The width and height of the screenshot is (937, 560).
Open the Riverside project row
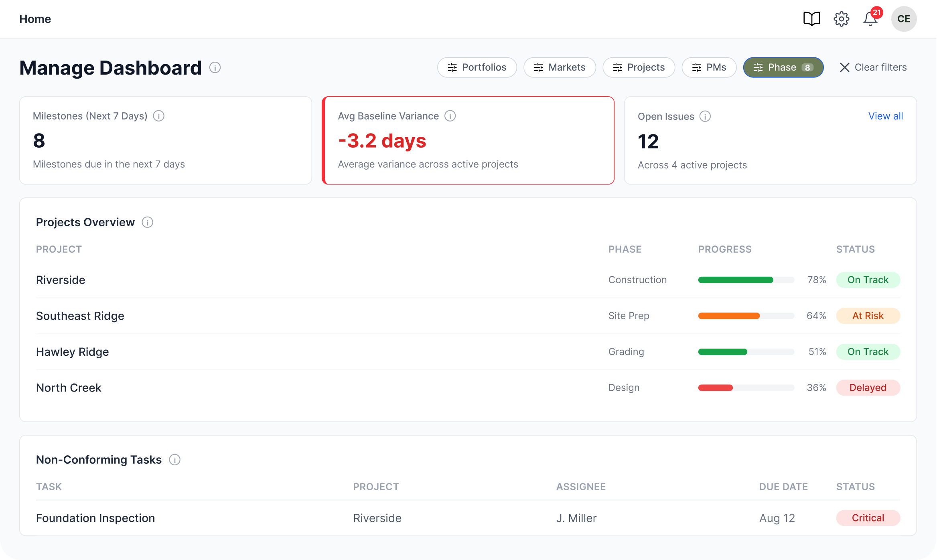click(468, 280)
